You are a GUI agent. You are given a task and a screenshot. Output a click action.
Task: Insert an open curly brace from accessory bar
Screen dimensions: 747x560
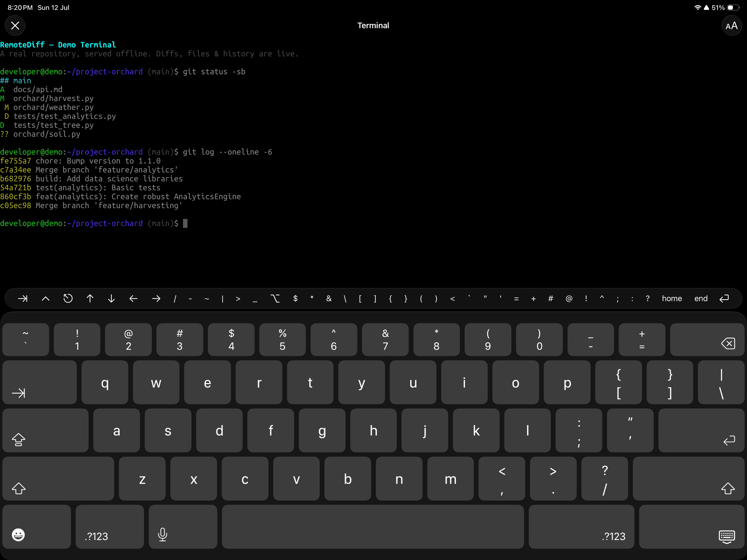[x=391, y=298]
